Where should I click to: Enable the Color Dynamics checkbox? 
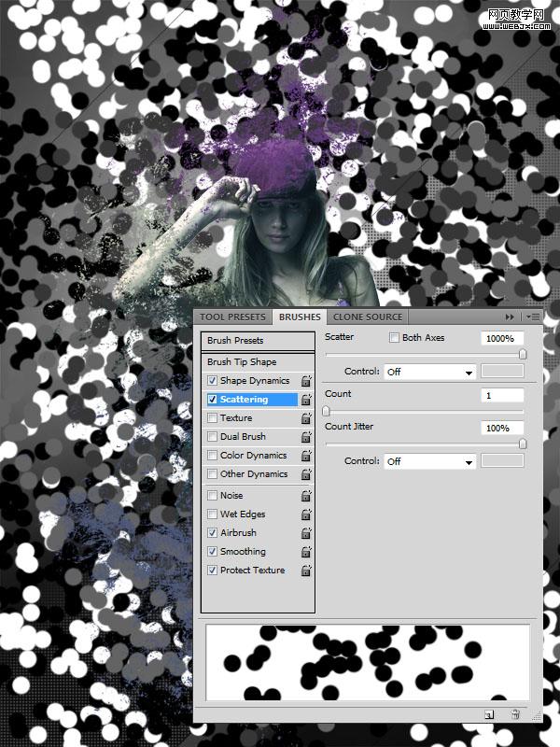pos(213,456)
